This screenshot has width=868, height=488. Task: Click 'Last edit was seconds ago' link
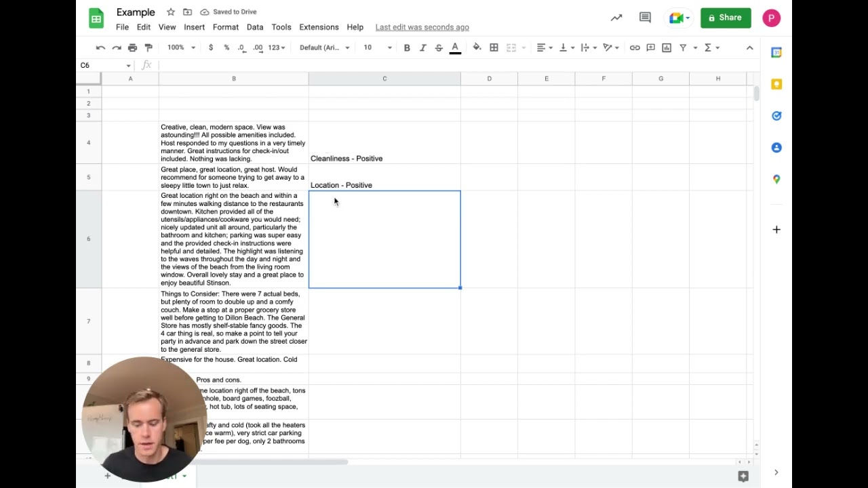(x=422, y=27)
